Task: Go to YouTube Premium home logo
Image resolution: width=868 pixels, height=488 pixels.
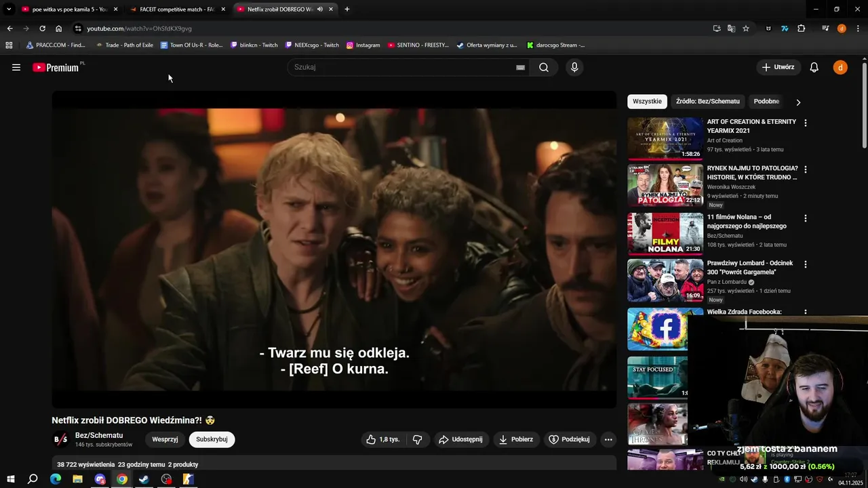Action: coord(57,67)
